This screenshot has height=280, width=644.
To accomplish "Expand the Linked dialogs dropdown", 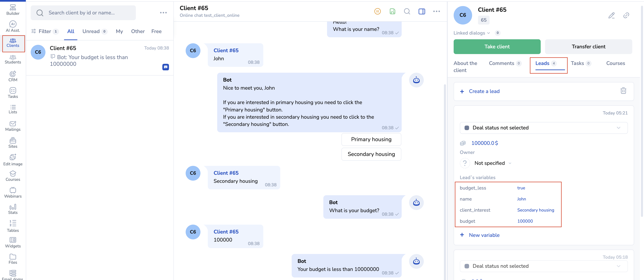I will pos(472,33).
